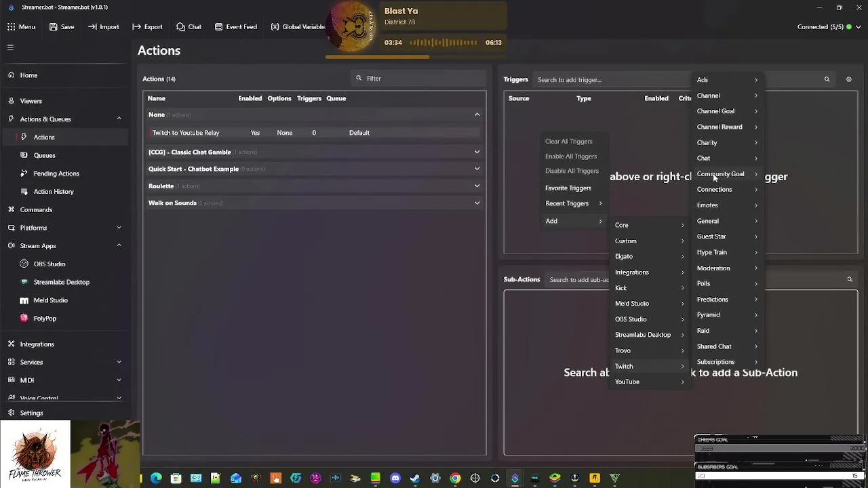Click the Blast Ya album art thumbnail
This screenshot has height=488, width=868.
pos(352,28)
